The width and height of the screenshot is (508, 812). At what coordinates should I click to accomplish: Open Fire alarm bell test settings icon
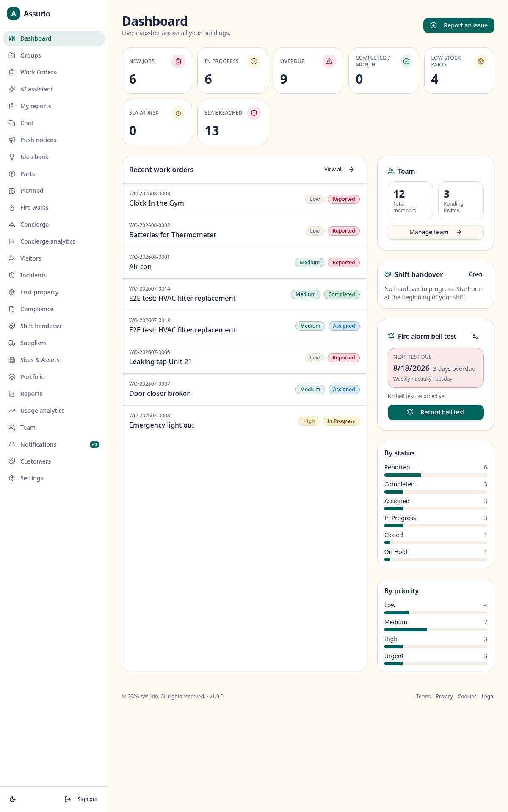click(x=475, y=336)
